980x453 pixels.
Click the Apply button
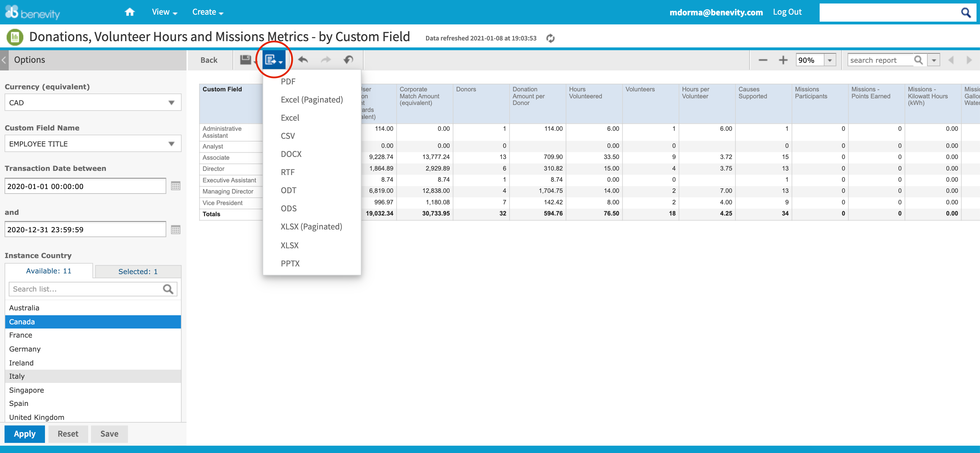(x=25, y=433)
